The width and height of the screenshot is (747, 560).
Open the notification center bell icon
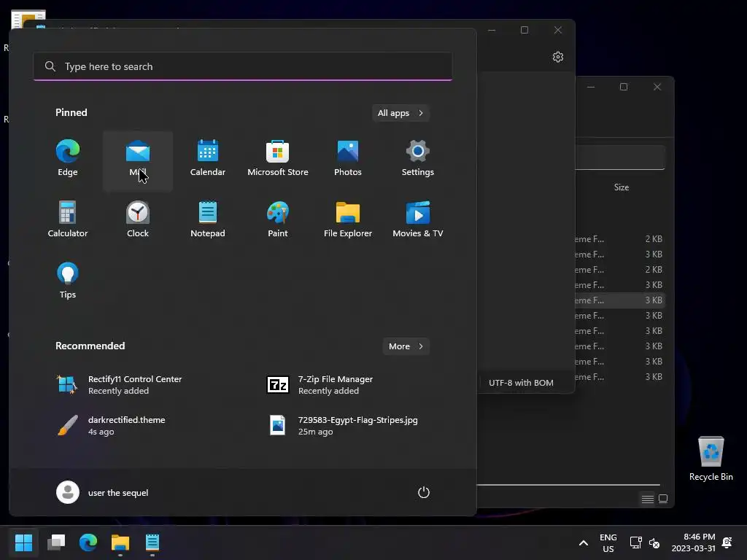tap(727, 542)
